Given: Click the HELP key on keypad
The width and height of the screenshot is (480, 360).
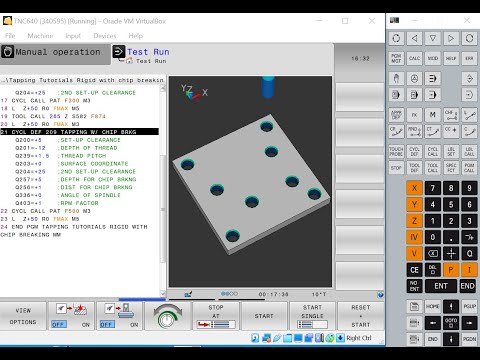Looking at the screenshot, I should pyautogui.click(x=451, y=58).
